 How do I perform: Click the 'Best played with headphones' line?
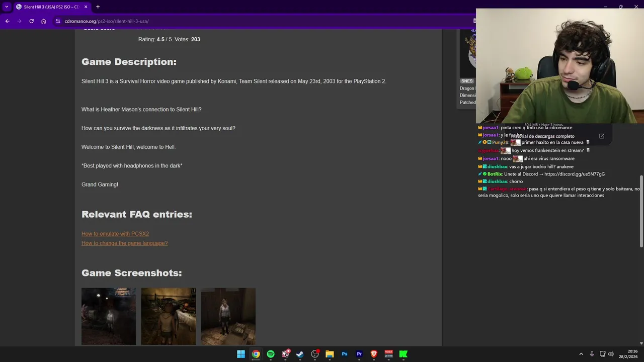click(132, 166)
